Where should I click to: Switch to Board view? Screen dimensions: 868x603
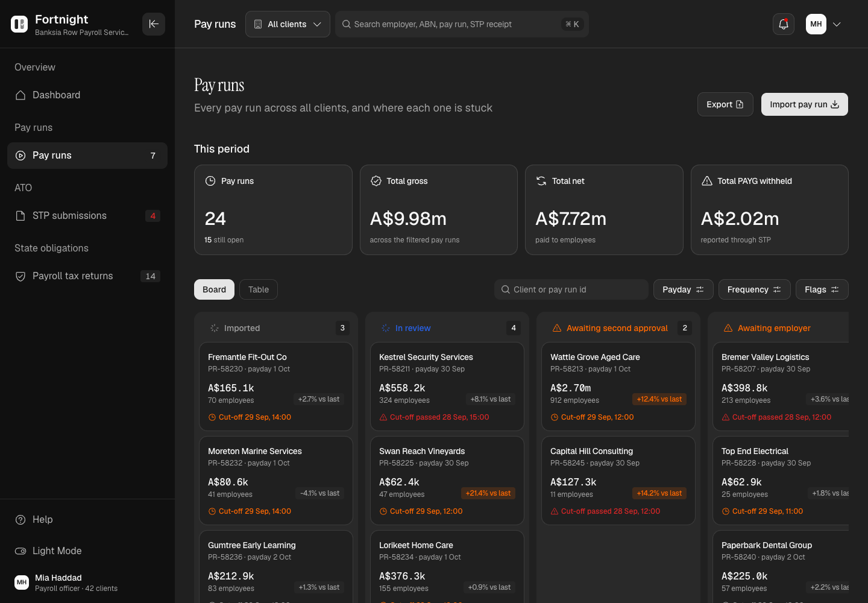point(214,289)
